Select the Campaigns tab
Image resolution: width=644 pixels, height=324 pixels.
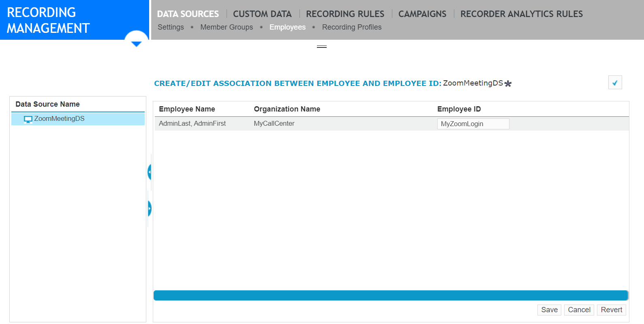(422, 14)
